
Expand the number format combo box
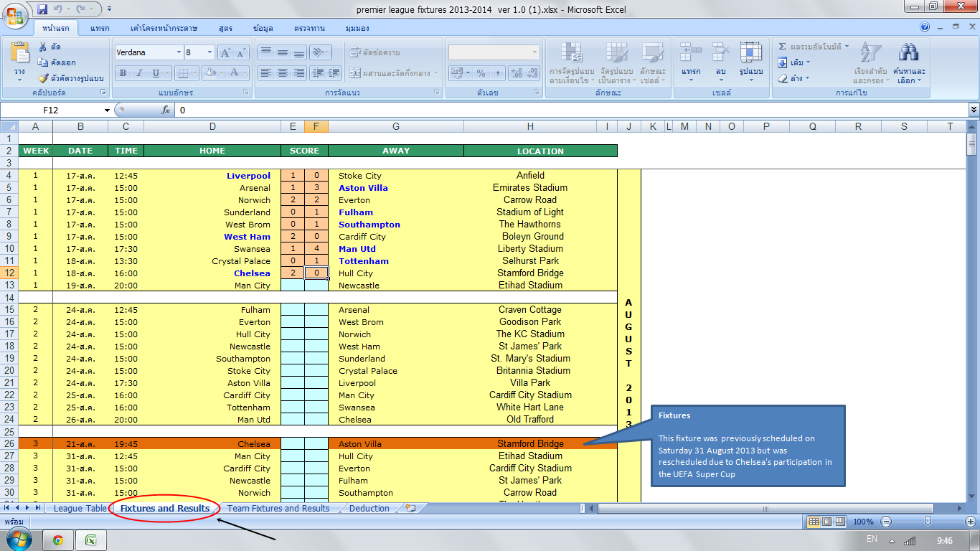pos(534,52)
